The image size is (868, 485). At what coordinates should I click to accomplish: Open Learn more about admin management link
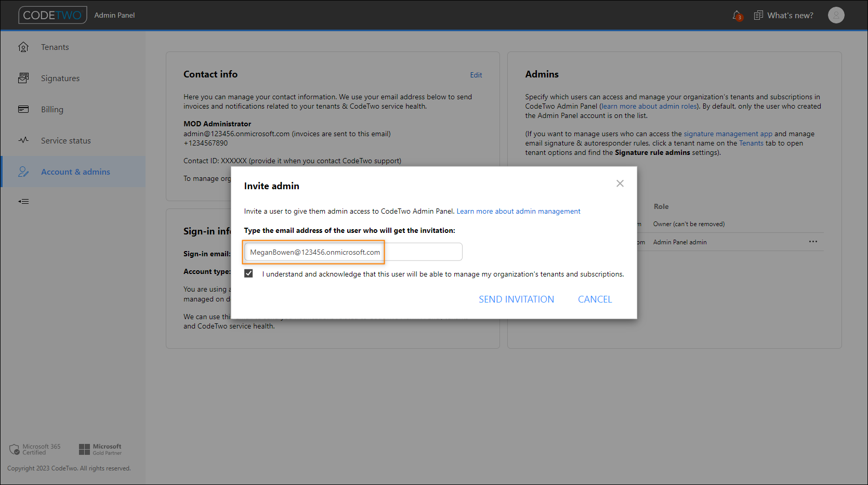(518, 211)
